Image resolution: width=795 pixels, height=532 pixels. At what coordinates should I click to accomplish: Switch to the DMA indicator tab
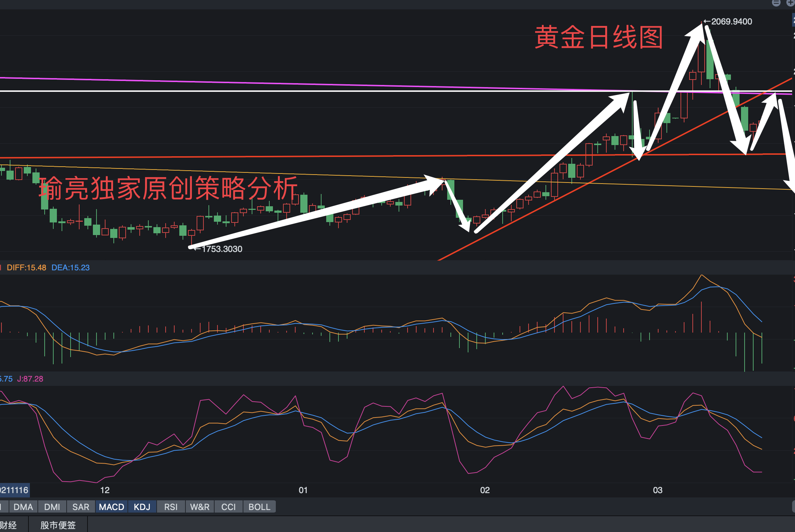click(x=23, y=507)
